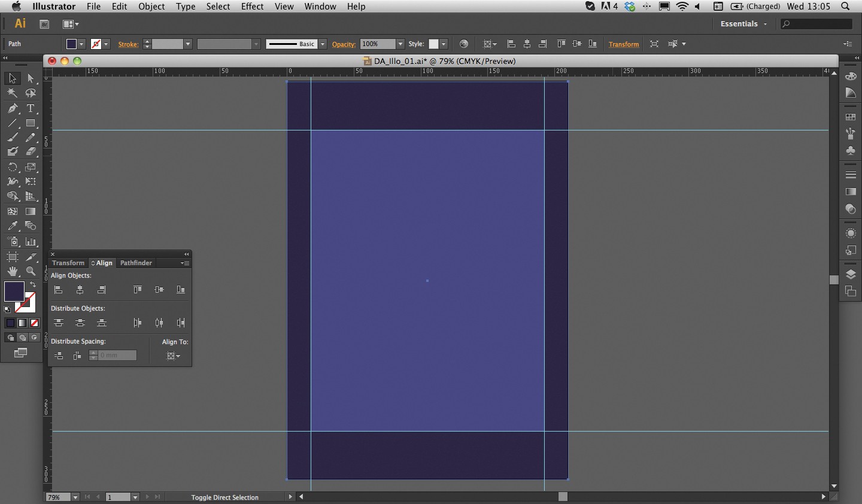Set paint mode to None
The height and width of the screenshot is (504, 862).
tap(34, 323)
